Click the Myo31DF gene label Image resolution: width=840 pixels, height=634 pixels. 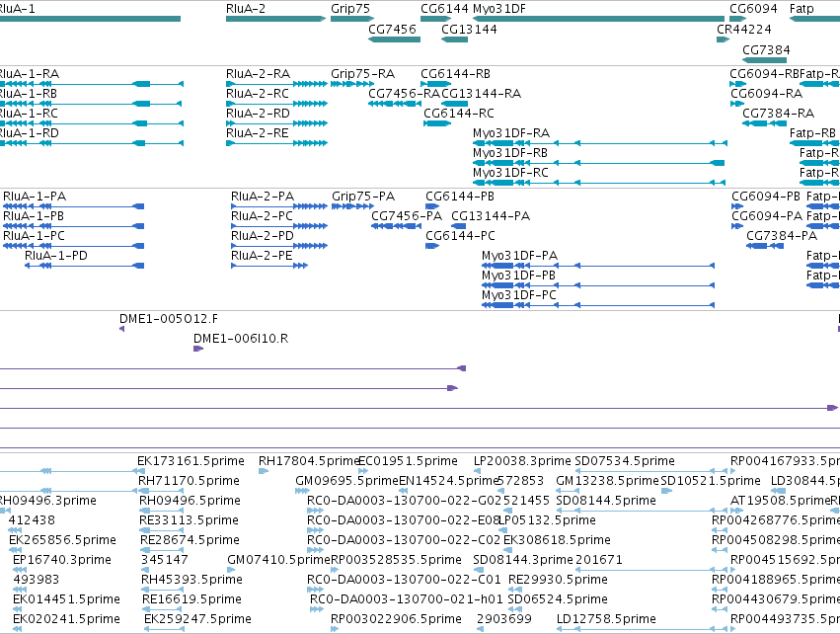coord(499,9)
